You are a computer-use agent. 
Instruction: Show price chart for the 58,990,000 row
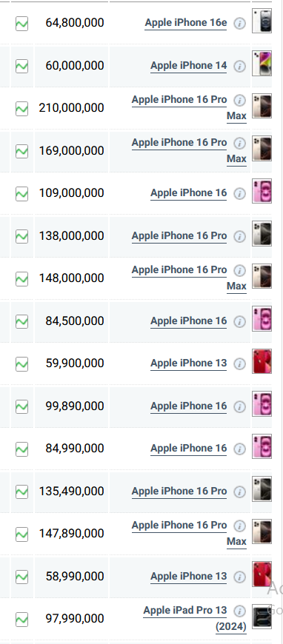coord(21,577)
